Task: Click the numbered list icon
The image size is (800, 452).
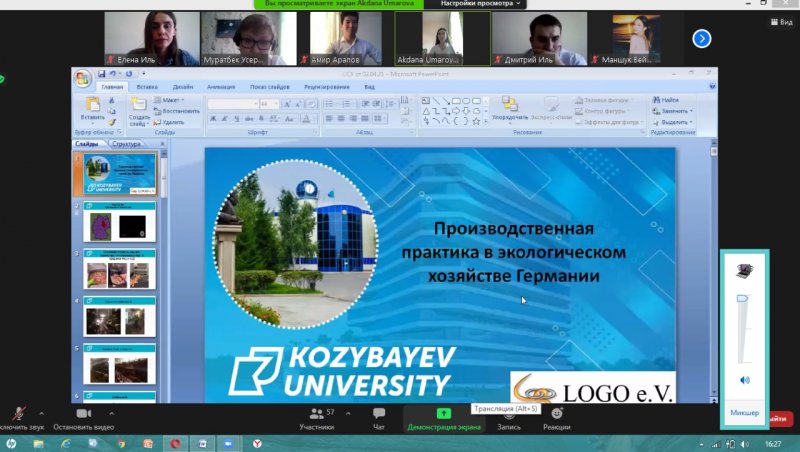Action: point(346,104)
